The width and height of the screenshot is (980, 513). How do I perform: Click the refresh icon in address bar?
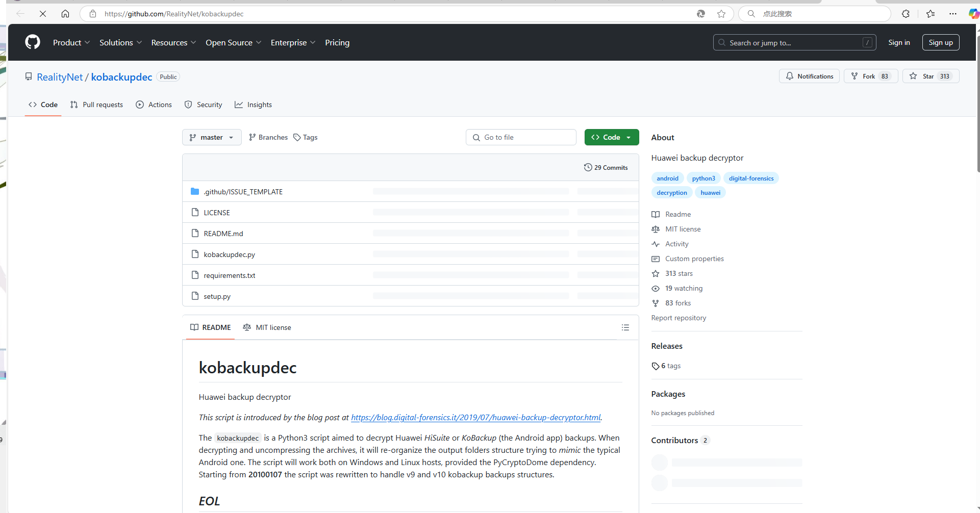(x=701, y=14)
